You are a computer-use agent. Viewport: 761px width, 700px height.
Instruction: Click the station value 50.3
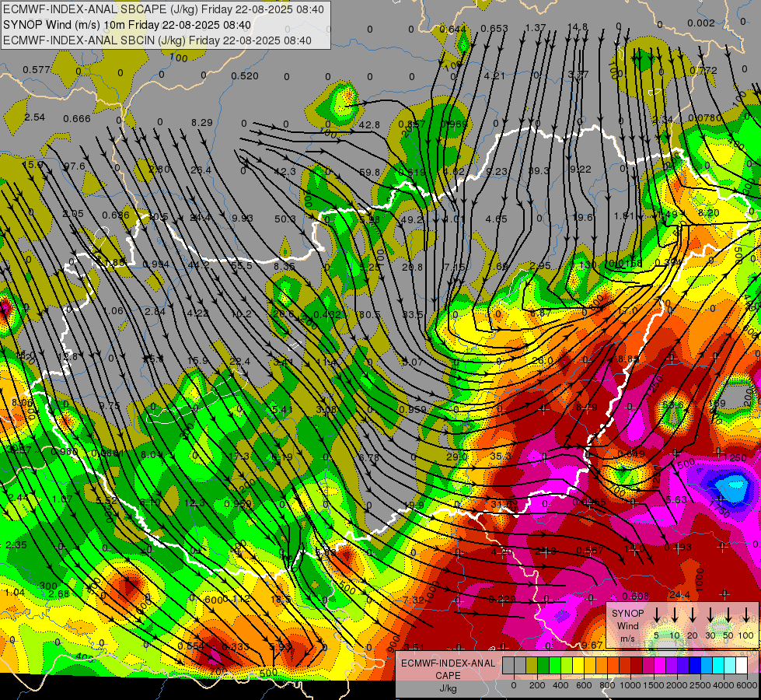pos(285,219)
